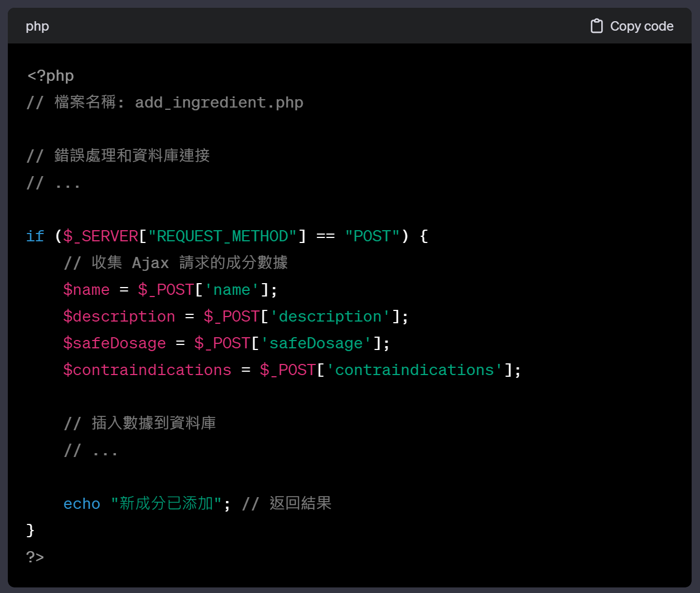
Task: Click the blue if keyword
Action: click(x=35, y=236)
